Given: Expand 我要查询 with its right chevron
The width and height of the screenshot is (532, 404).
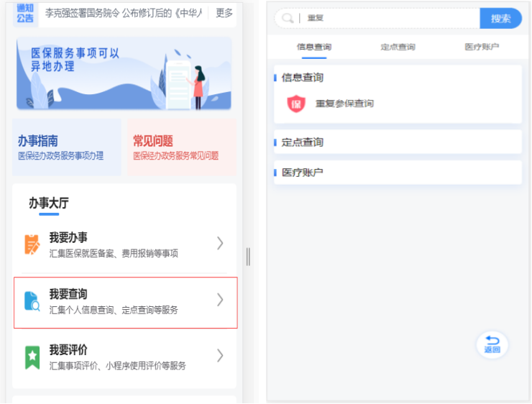Looking at the screenshot, I should point(220,300).
